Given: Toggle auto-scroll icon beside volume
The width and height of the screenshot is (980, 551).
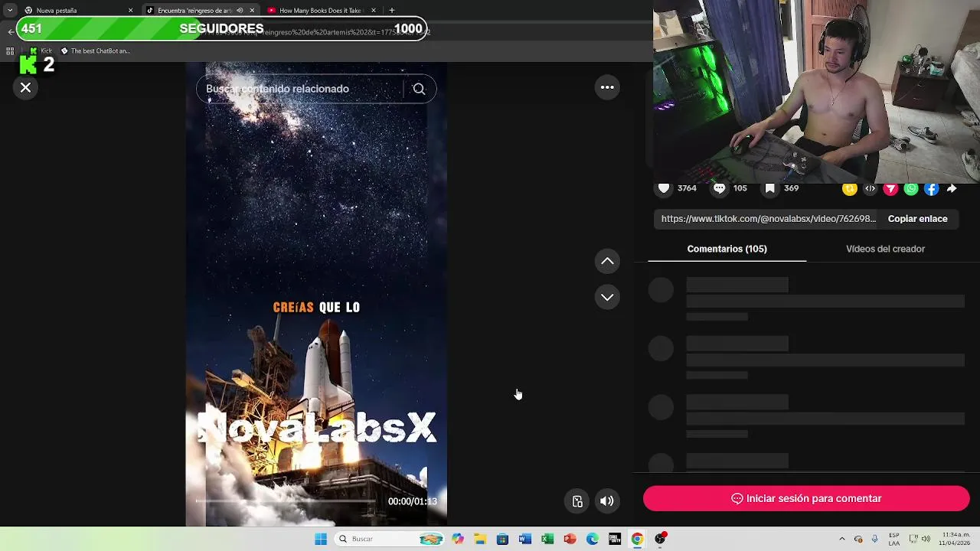Looking at the screenshot, I should (577, 501).
